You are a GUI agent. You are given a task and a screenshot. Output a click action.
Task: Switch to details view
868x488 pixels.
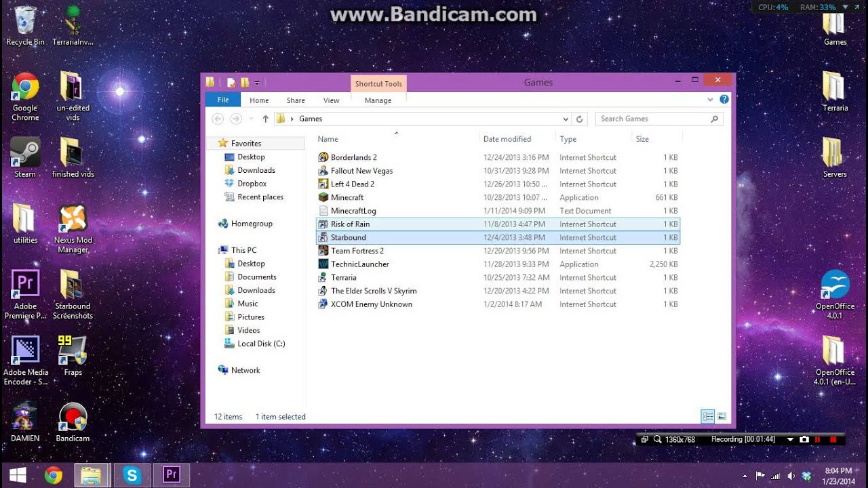point(708,416)
